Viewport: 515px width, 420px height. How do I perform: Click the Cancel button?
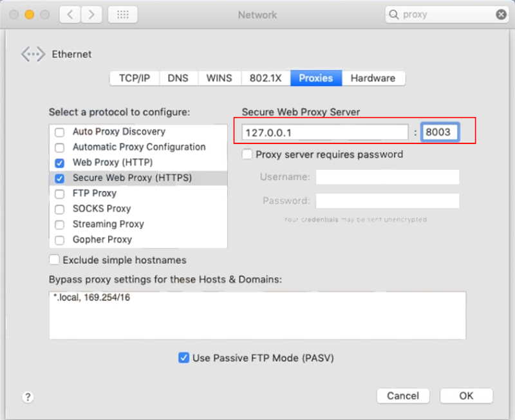403,396
